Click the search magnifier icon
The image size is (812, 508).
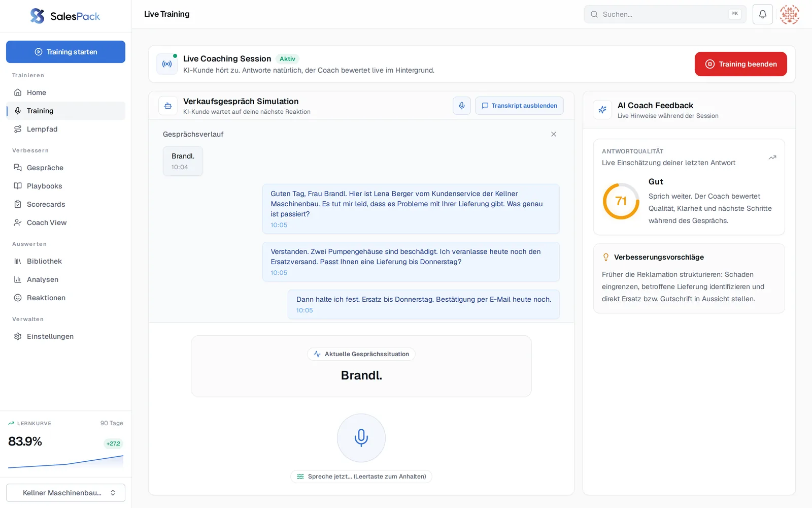(x=594, y=14)
